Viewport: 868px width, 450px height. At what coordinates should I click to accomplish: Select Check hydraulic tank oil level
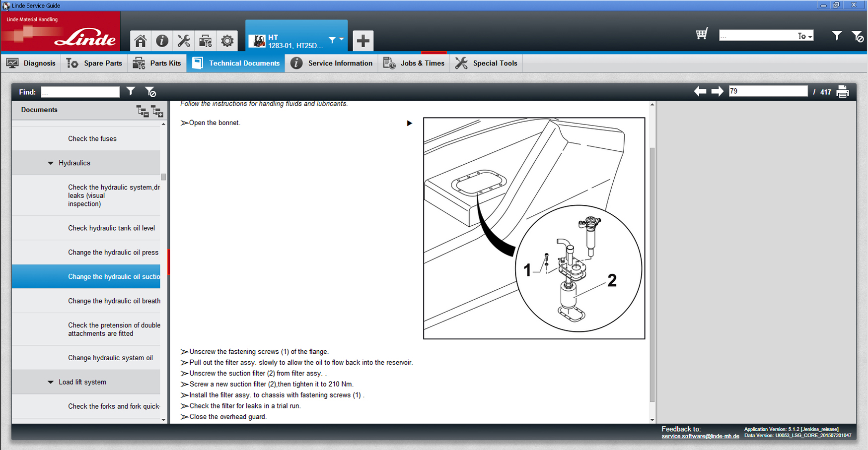tap(111, 228)
